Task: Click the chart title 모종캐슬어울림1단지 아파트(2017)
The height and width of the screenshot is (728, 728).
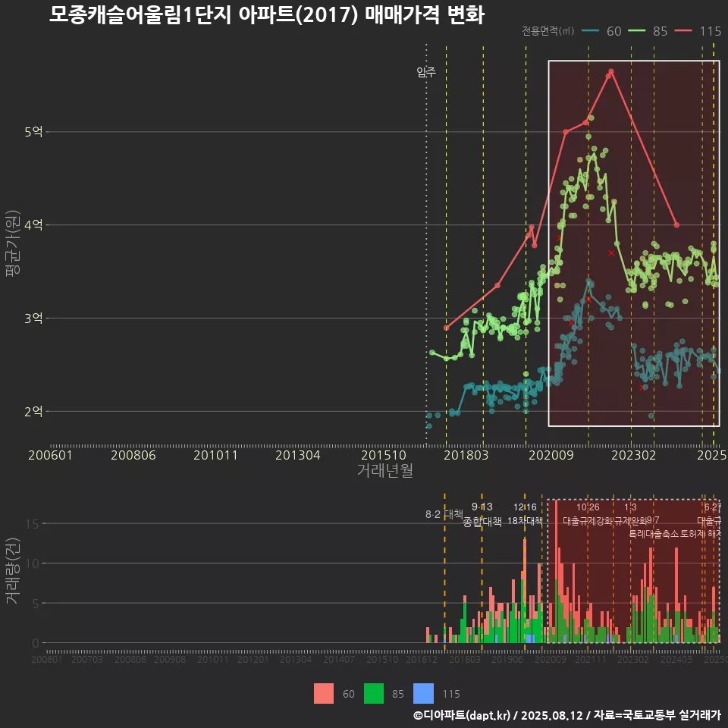Action: [204, 14]
